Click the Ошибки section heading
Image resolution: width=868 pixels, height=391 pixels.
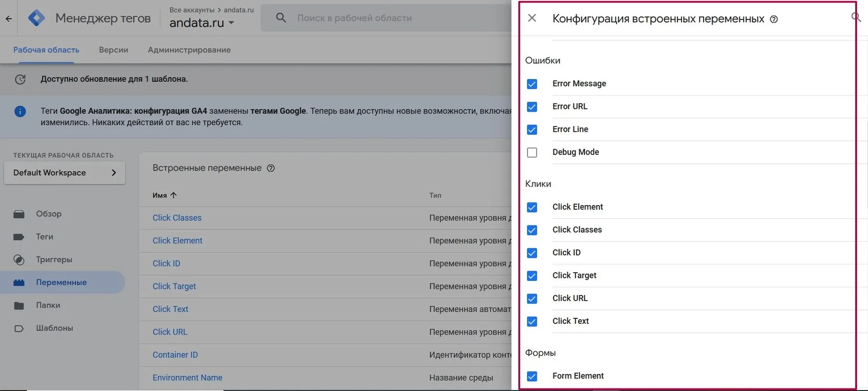(542, 60)
